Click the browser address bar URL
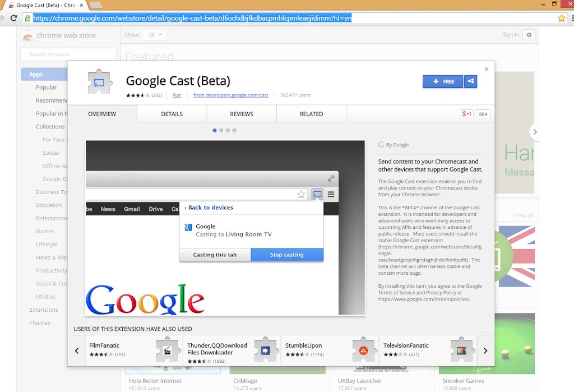Image resolution: width=574 pixels, height=392 pixels. pos(192,18)
